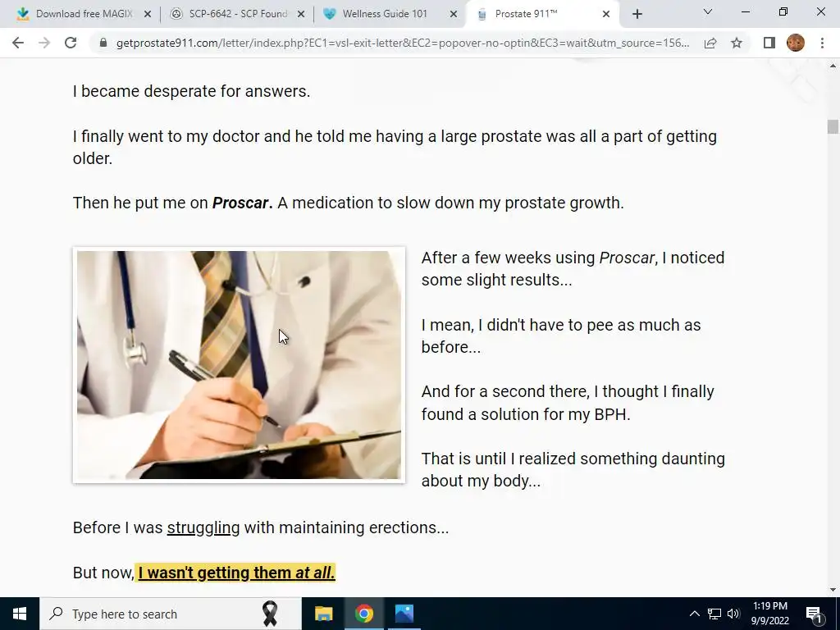This screenshot has width=840, height=630.
Task: Bookmark this page with the star icon
Action: (737, 43)
